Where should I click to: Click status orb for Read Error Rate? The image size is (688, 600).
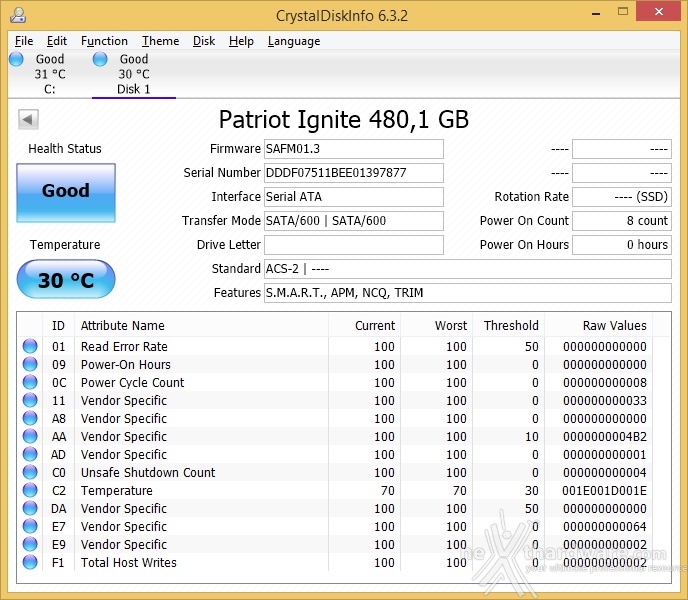click(30, 346)
